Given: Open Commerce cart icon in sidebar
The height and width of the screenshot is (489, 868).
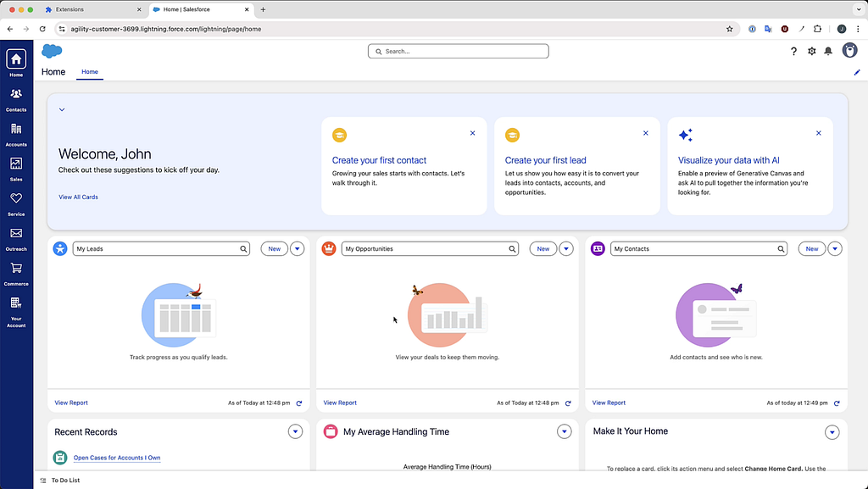Looking at the screenshot, I should [16, 274].
